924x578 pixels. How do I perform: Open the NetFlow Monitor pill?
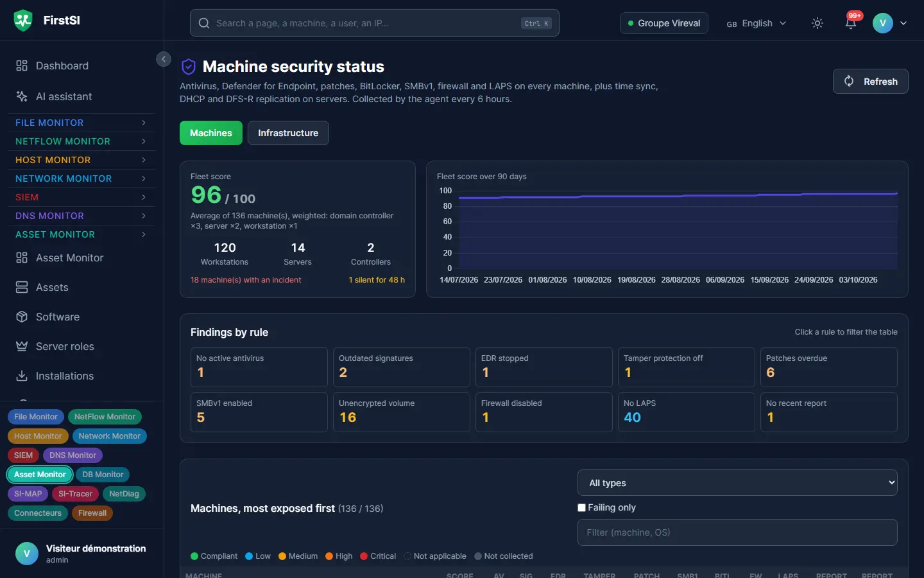pos(105,417)
